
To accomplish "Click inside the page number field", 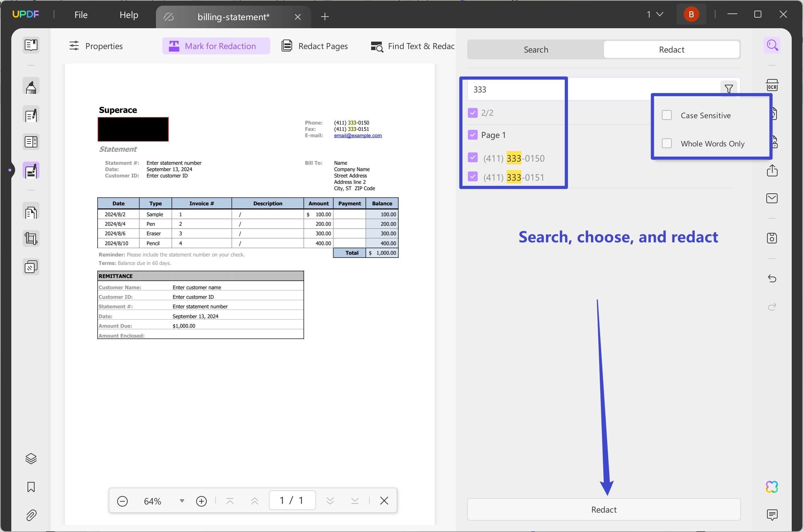I will point(291,500).
